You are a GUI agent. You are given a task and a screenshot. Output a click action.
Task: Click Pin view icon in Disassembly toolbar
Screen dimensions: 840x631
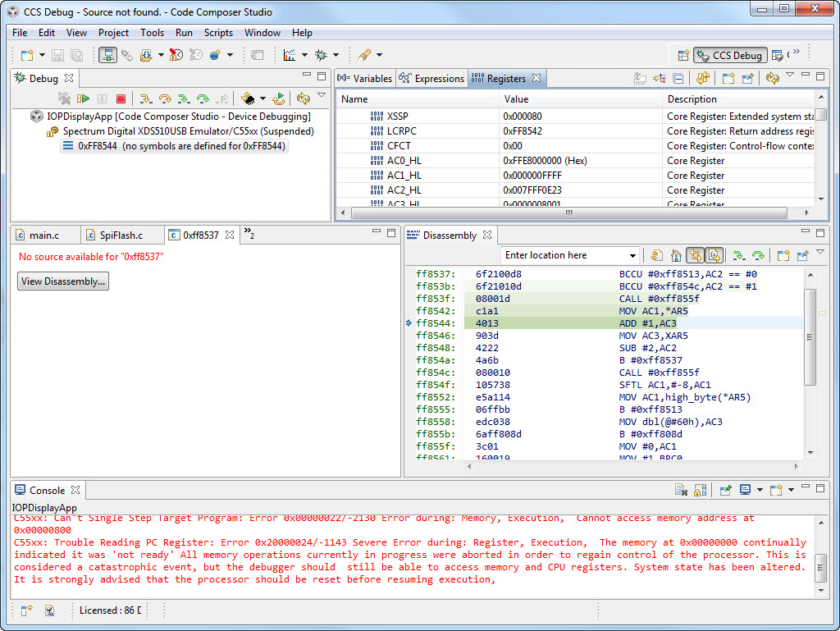click(802, 255)
